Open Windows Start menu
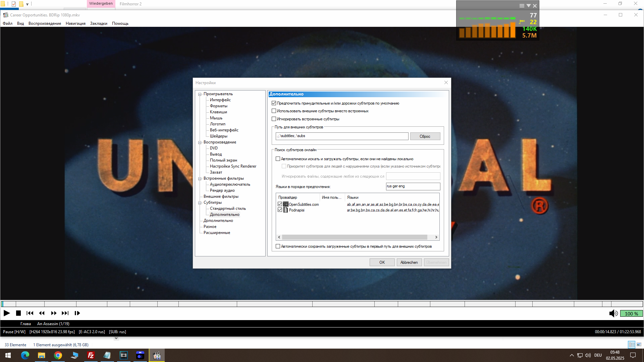 [8, 355]
